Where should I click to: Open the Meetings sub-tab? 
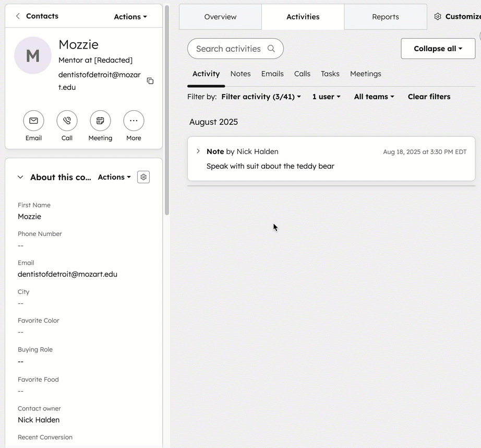click(366, 74)
